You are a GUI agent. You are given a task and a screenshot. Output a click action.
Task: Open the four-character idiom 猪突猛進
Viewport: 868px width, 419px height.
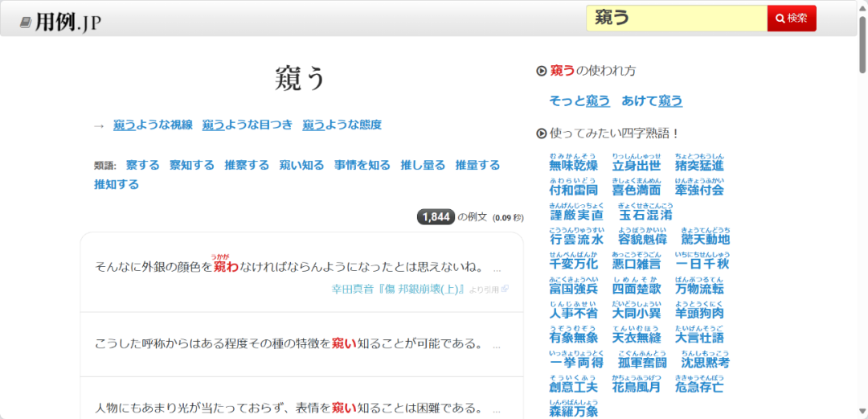click(x=699, y=165)
